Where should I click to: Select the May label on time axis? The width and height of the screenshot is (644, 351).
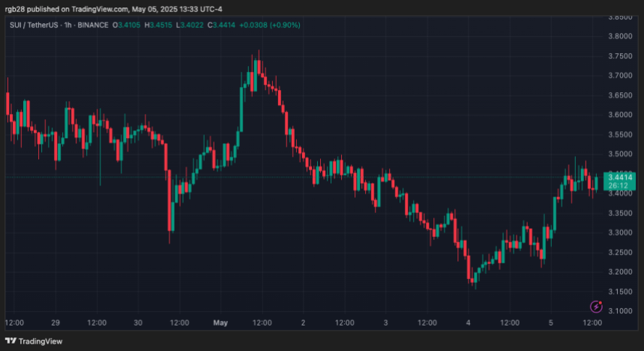tap(220, 322)
